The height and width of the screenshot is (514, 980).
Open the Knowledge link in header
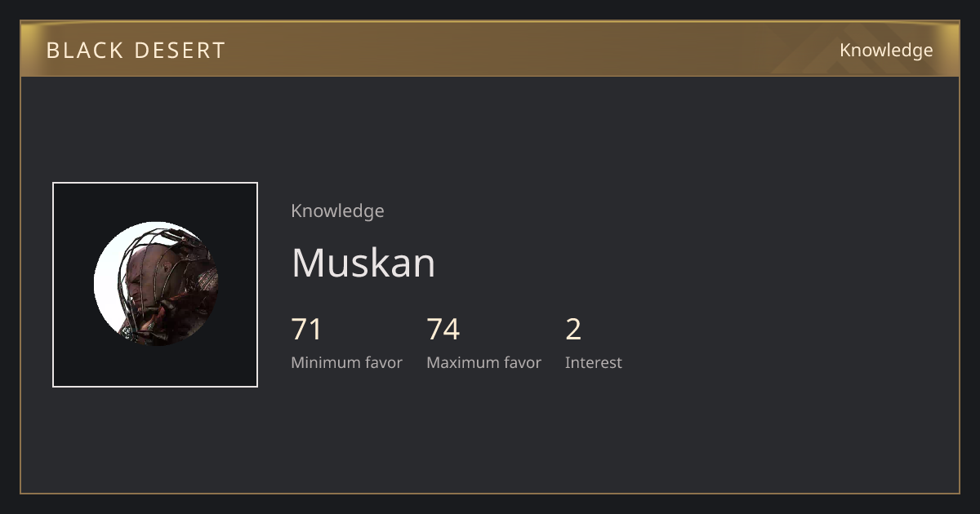(886, 51)
